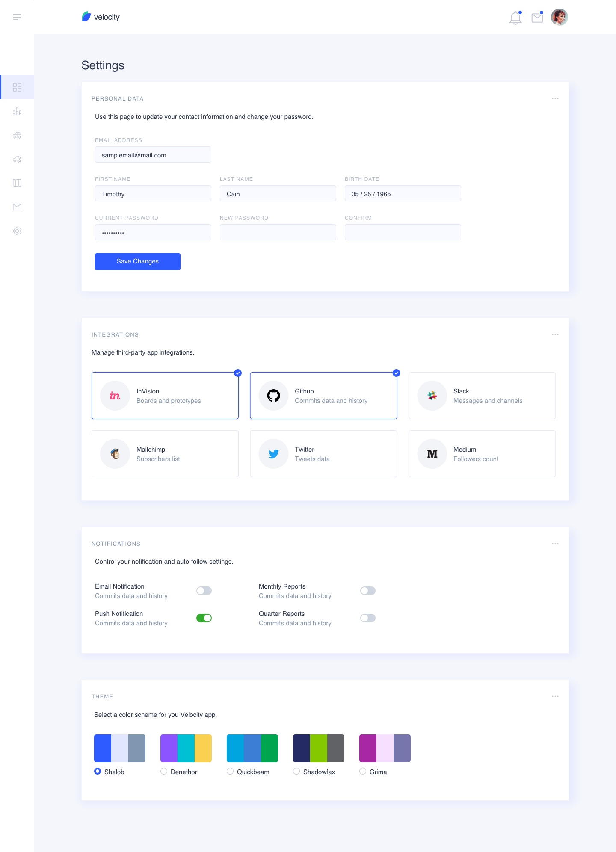Choose the Twitter integration card
Screen dimensions: 616x852
(323, 454)
